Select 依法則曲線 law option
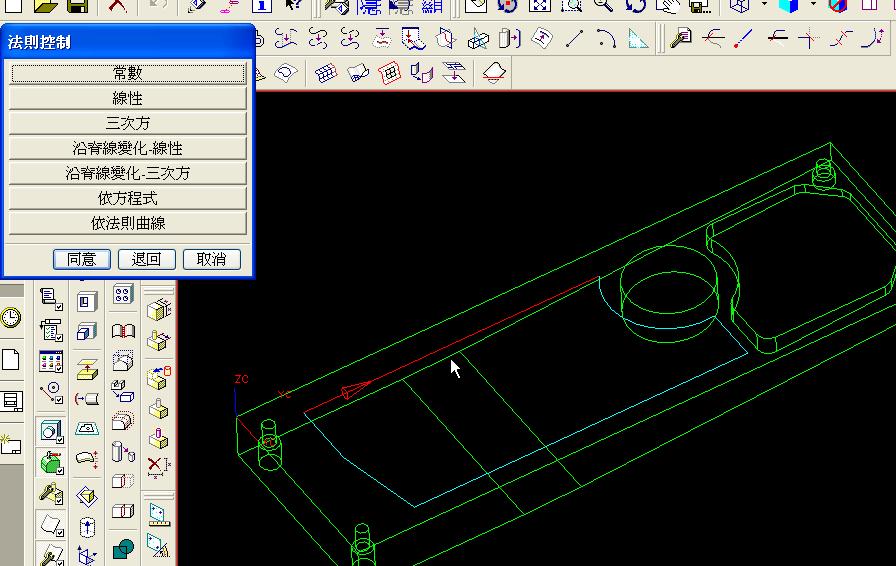This screenshot has width=896, height=566. click(128, 223)
